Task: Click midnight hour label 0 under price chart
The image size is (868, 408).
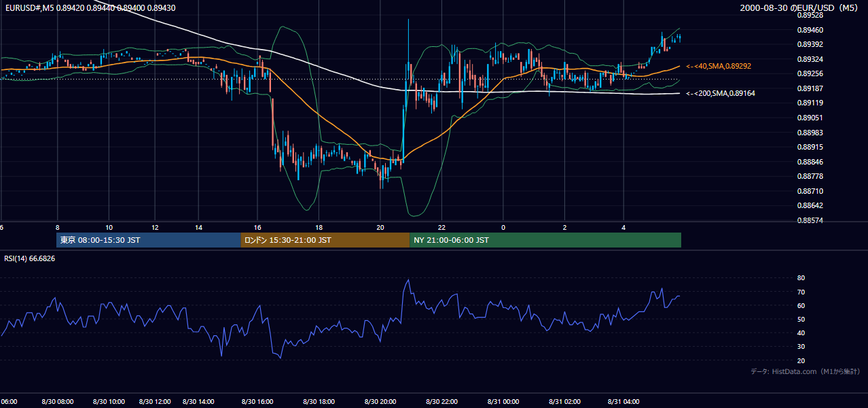Action: pos(503,227)
